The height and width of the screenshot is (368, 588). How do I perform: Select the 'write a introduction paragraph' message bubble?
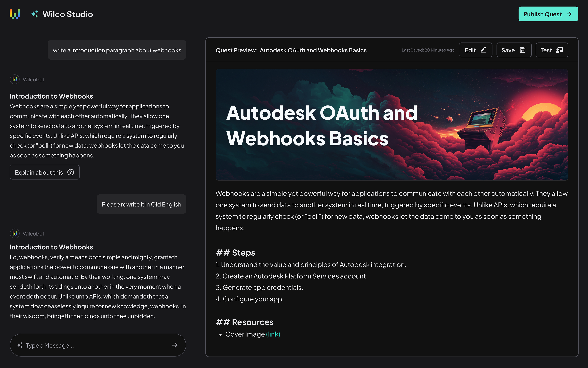(x=117, y=50)
